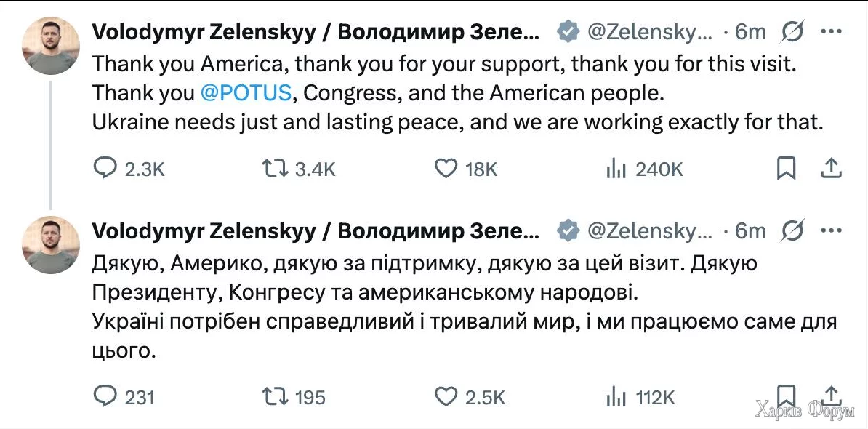
Task: Open more options menu on the Ukrainian tweet
Action: pyautogui.click(x=831, y=230)
